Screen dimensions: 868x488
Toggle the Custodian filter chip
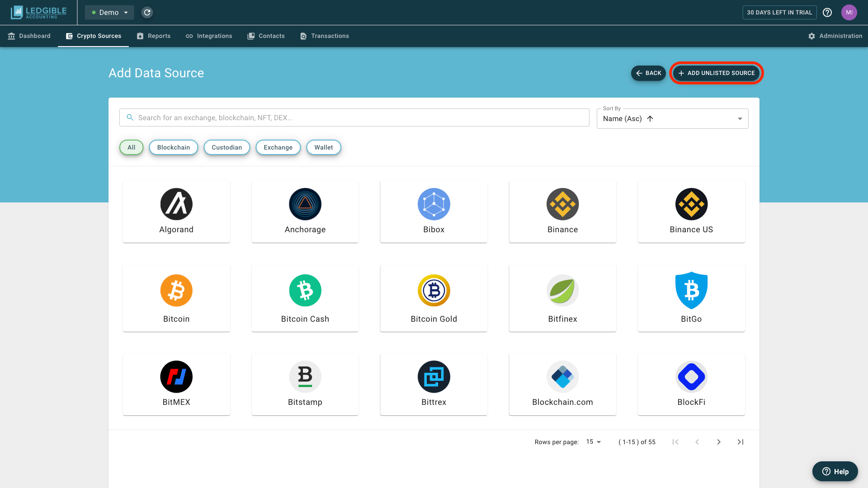tap(227, 147)
